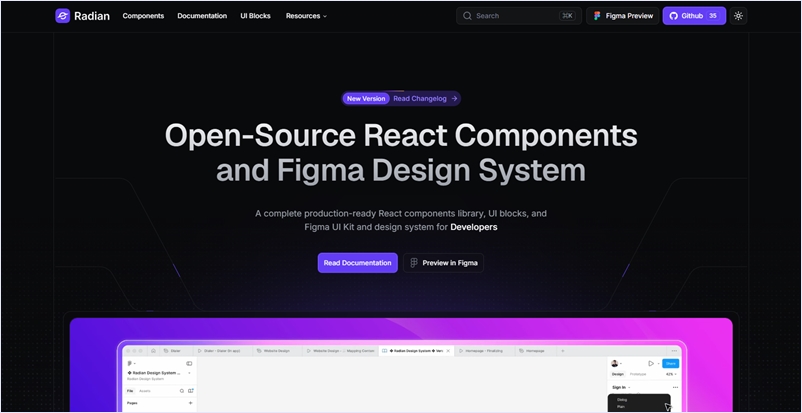Click the magnifier icon in the search bar
Image resolution: width=802 pixels, height=413 pixels.
[467, 16]
